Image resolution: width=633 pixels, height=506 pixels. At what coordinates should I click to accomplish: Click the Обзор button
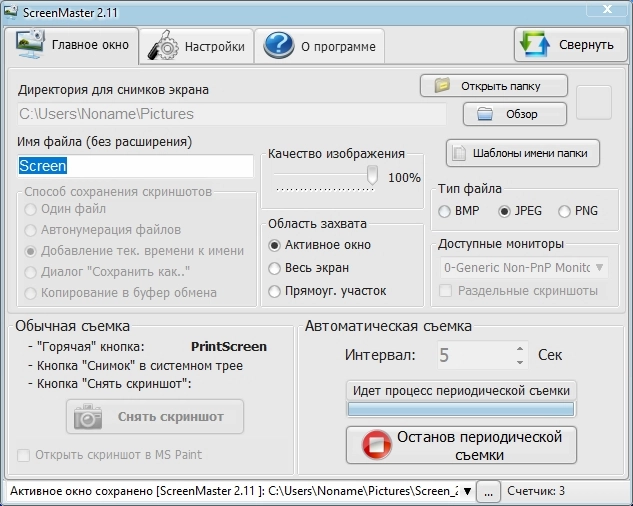coord(515,114)
